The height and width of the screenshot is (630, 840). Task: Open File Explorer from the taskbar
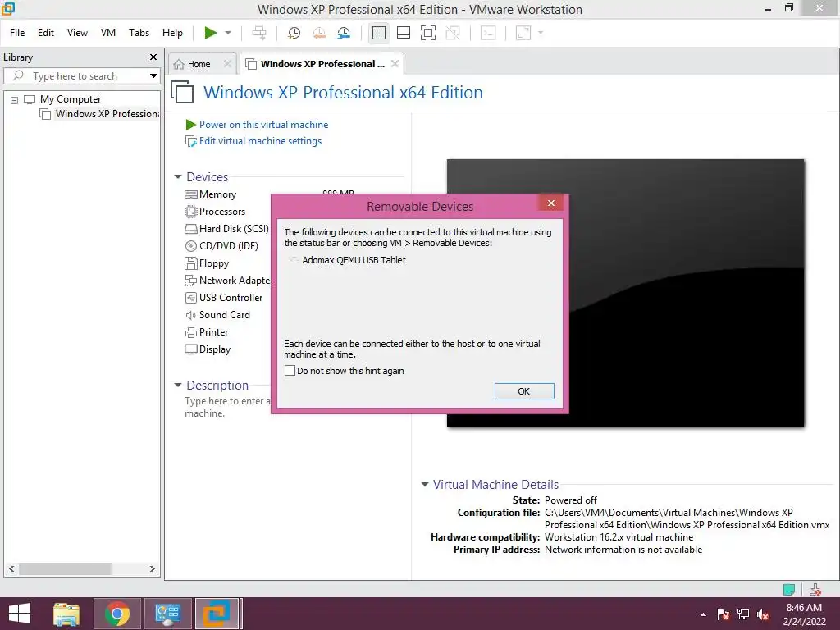point(66,614)
